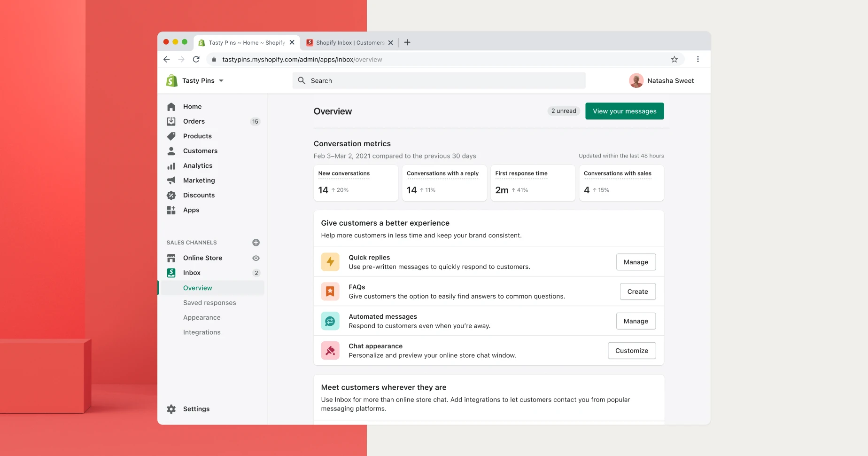
Task: Bookmark the page with the star icon
Action: point(674,59)
